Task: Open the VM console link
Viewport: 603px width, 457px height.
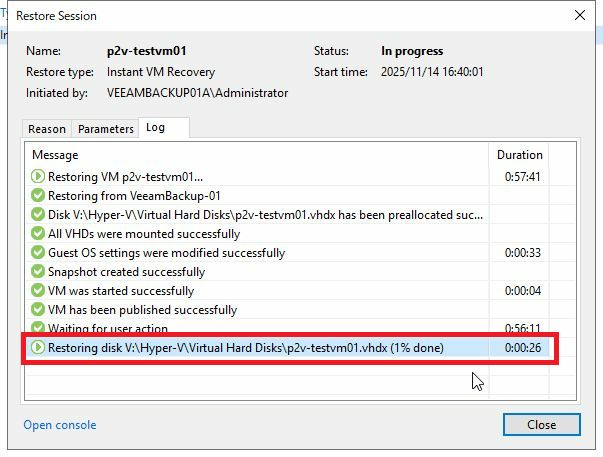Action: [x=60, y=425]
